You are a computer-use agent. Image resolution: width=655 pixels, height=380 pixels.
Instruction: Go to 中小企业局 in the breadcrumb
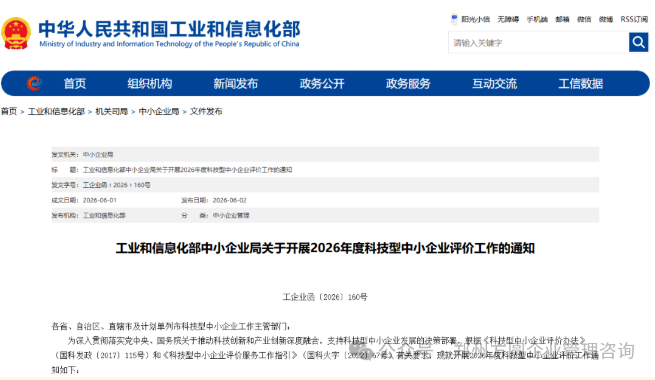click(159, 111)
